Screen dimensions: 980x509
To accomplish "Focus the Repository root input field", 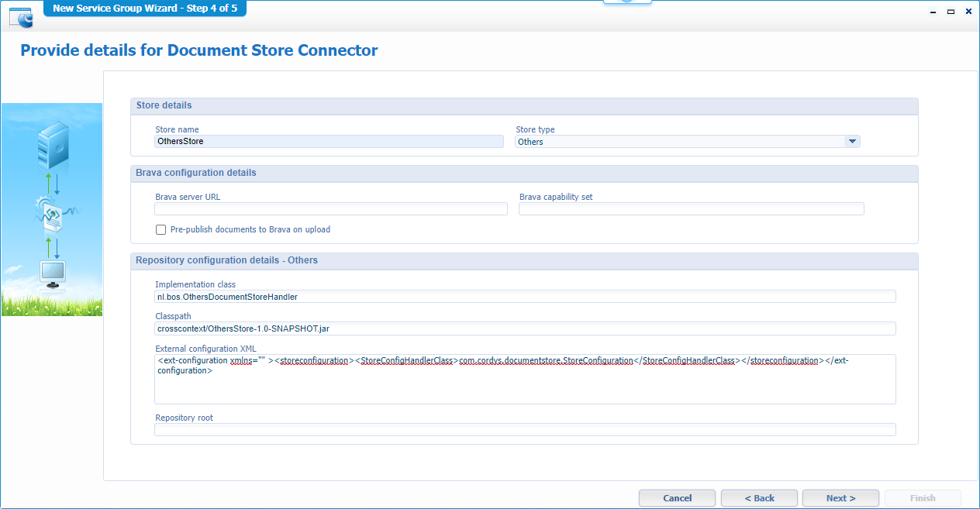I will [x=525, y=430].
